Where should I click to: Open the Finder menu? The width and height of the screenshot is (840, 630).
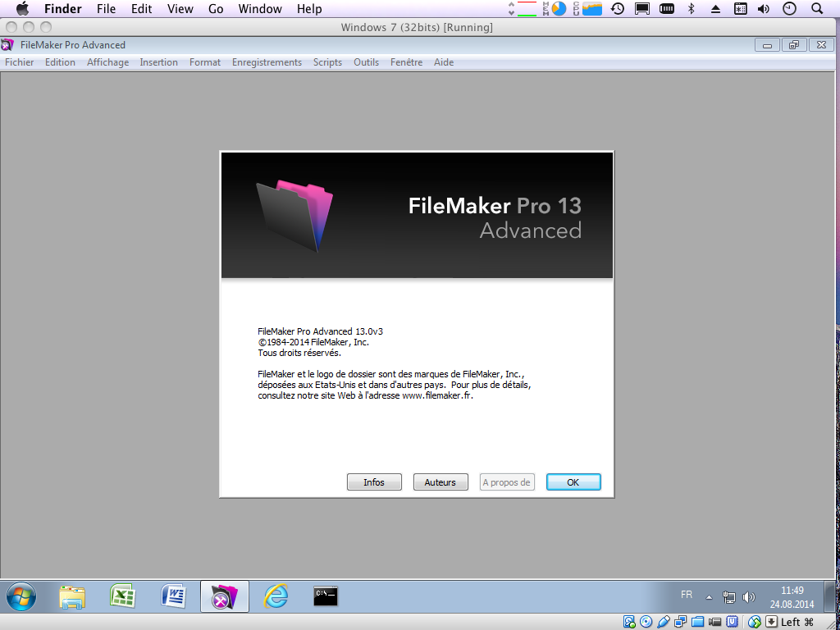62,8
